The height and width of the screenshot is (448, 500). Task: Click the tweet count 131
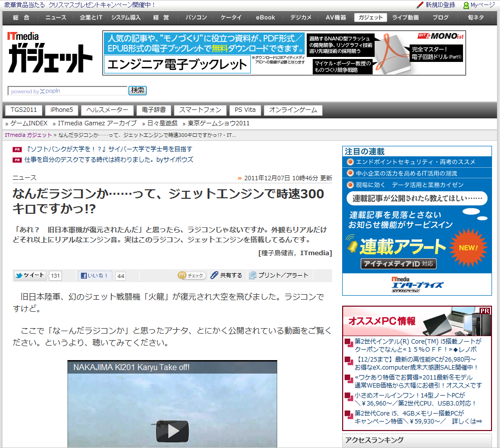point(55,276)
